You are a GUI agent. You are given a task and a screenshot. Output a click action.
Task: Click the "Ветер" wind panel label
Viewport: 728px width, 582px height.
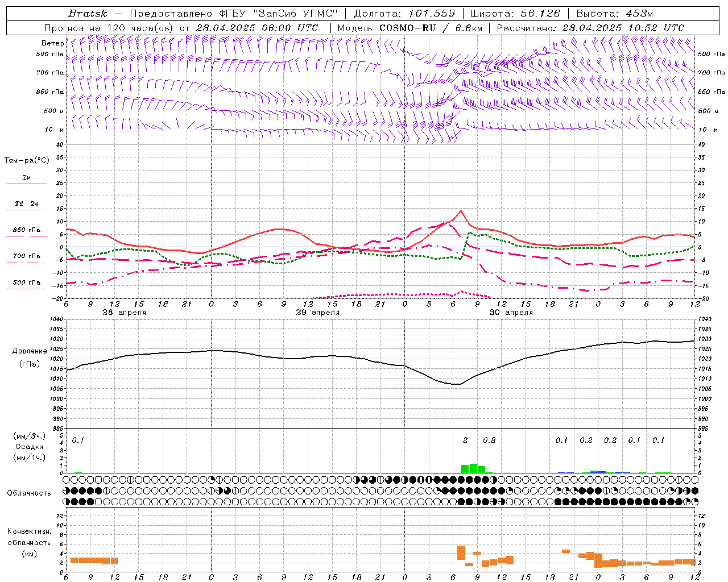coord(53,43)
